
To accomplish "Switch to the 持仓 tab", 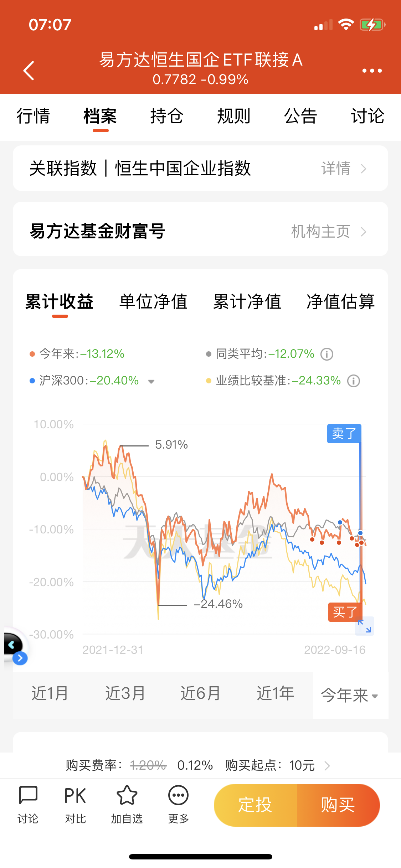I will pos(166,116).
